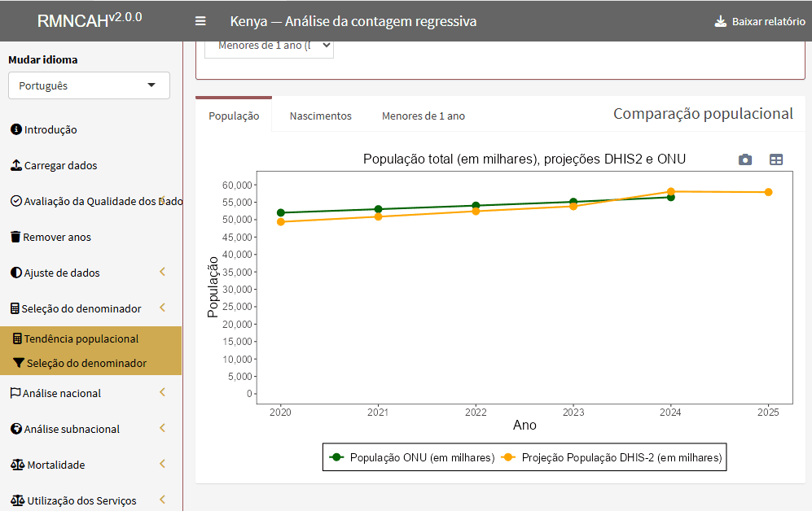
Task: Click the Análise subnacional globe icon
Action: point(16,429)
